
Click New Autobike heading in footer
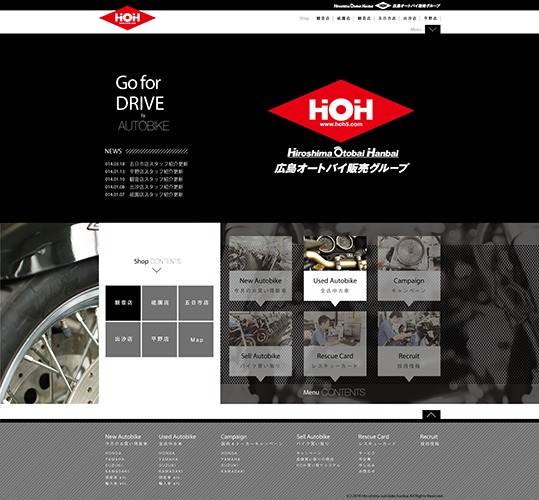[x=123, y=437]
